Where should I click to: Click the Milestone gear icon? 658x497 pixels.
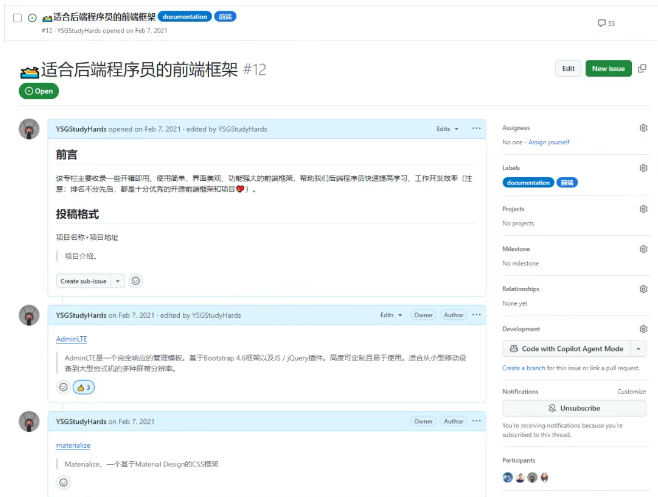[643, 249]
